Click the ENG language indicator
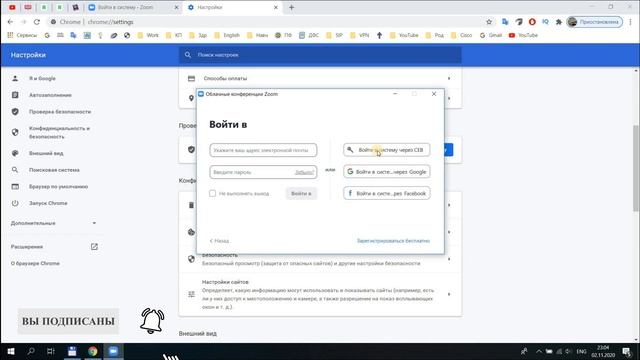 coord(581,351)
